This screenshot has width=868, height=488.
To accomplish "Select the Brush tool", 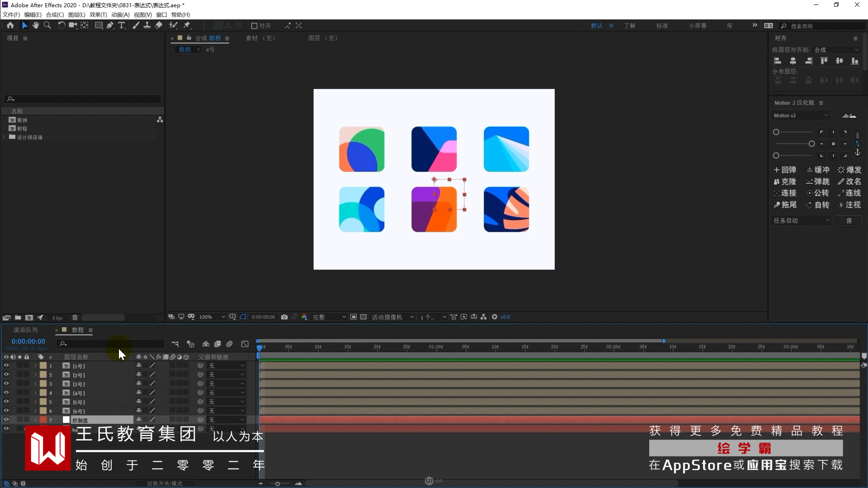I will coord(136,25).
